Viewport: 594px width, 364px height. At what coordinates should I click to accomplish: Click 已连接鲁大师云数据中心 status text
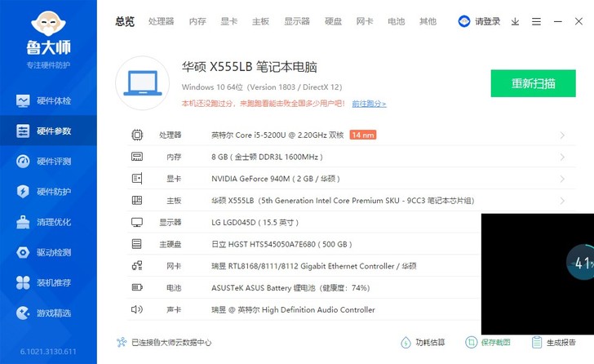point(171,343)
